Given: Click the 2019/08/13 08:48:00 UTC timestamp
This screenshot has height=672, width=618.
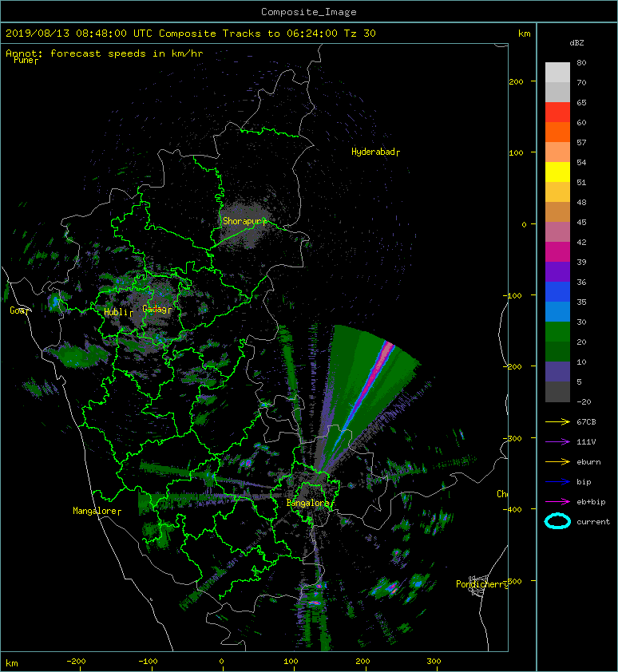Looking at the screenshot, I should [79, 34].
